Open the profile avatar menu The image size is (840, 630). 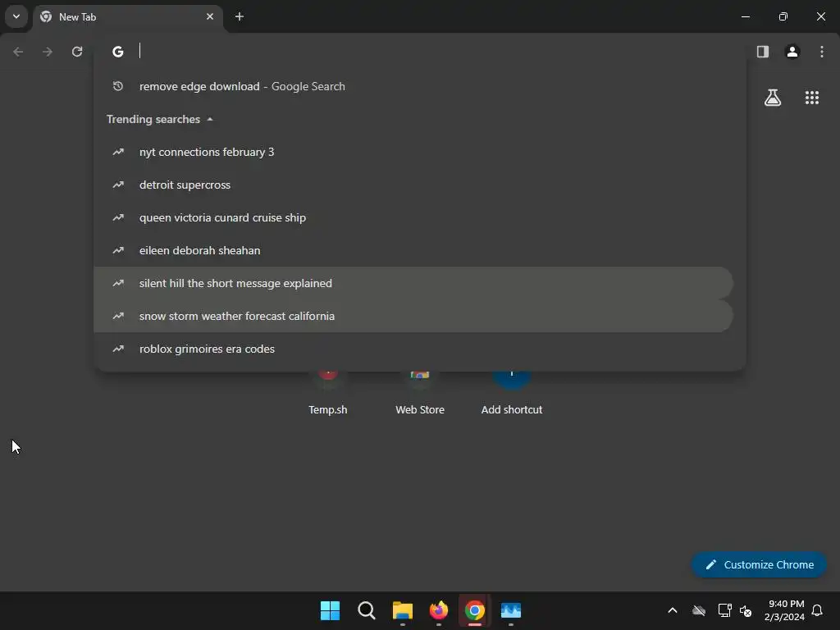[792, 52]
